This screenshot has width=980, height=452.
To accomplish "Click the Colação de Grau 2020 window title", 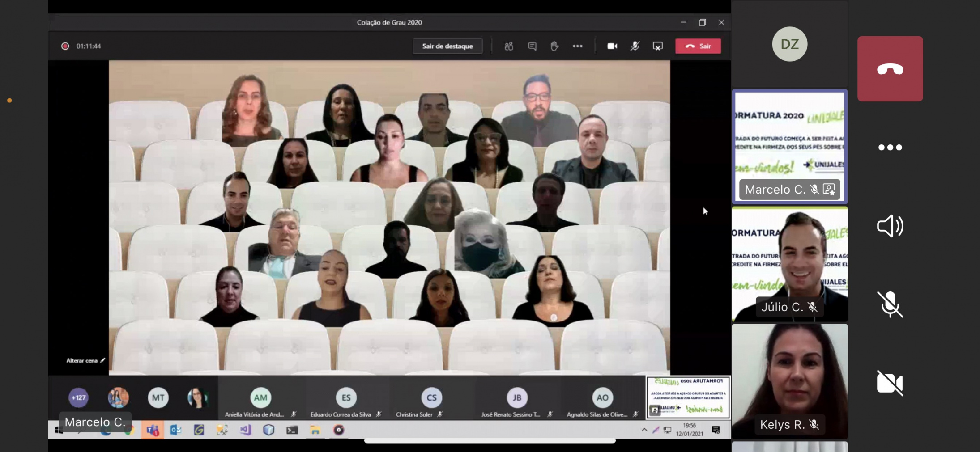I will point(389,22).
